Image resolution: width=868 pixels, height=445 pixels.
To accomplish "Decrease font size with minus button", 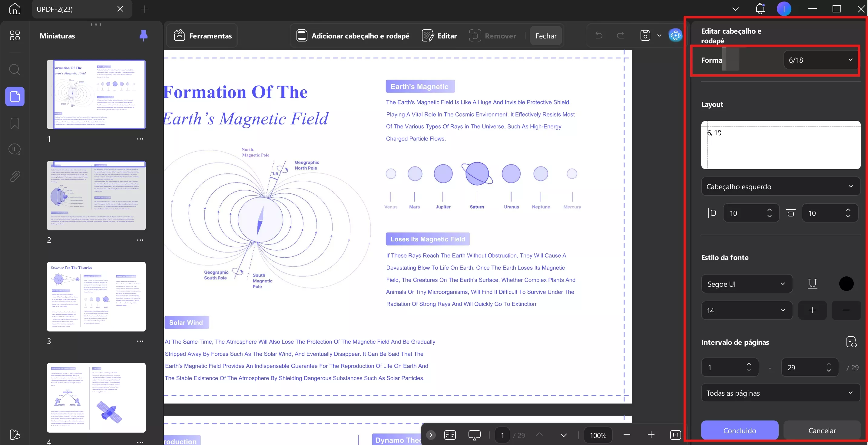I will [x=846, y=310].
